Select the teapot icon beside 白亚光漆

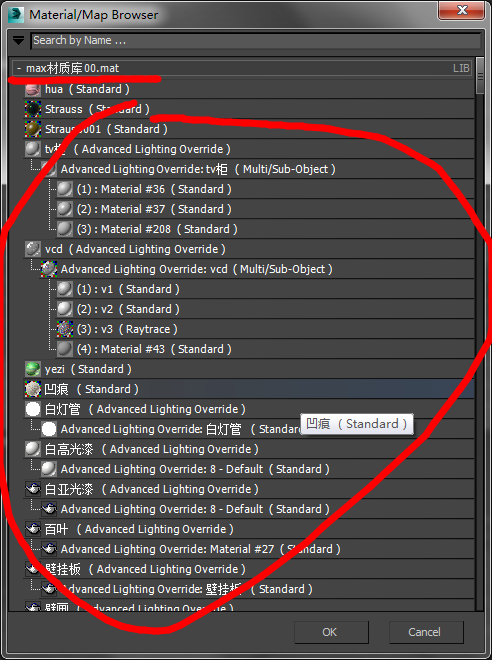pyautogui.click(x=32, y=489)
